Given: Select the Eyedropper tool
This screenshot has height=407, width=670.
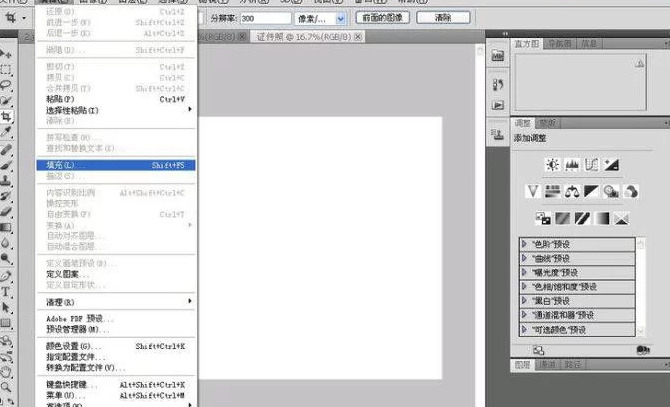Looking at the screenshot, I should point(6,132).
